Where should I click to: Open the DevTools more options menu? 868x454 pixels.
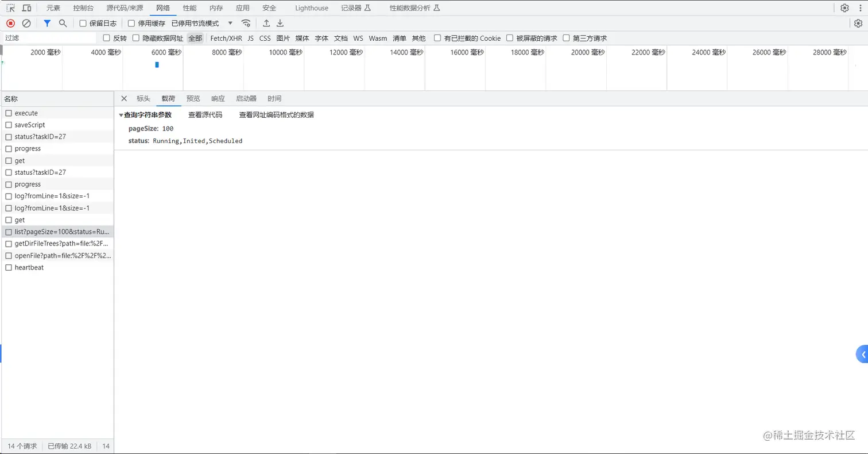pos(859,8)
